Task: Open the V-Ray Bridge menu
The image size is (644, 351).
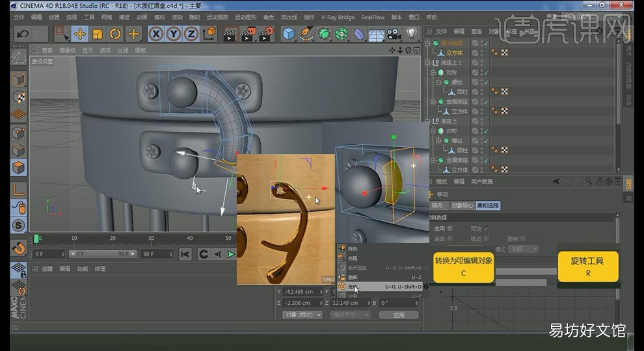Action: point(338,18)
